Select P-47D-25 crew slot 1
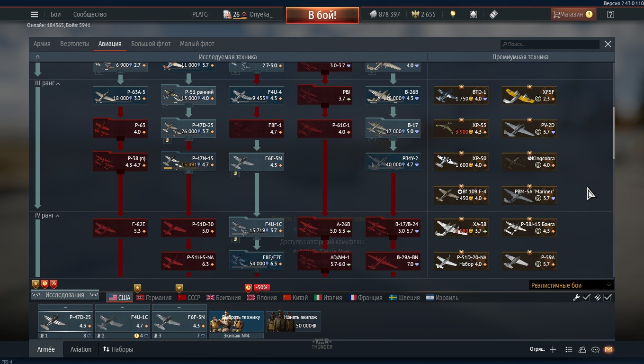644x364 pixels. click(66, 321)
